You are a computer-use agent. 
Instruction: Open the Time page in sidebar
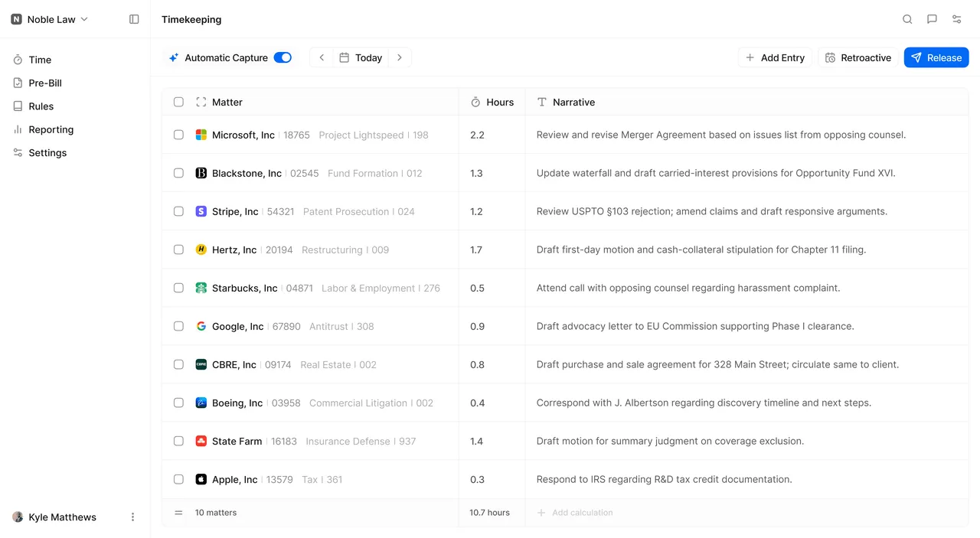coord(75,60)
